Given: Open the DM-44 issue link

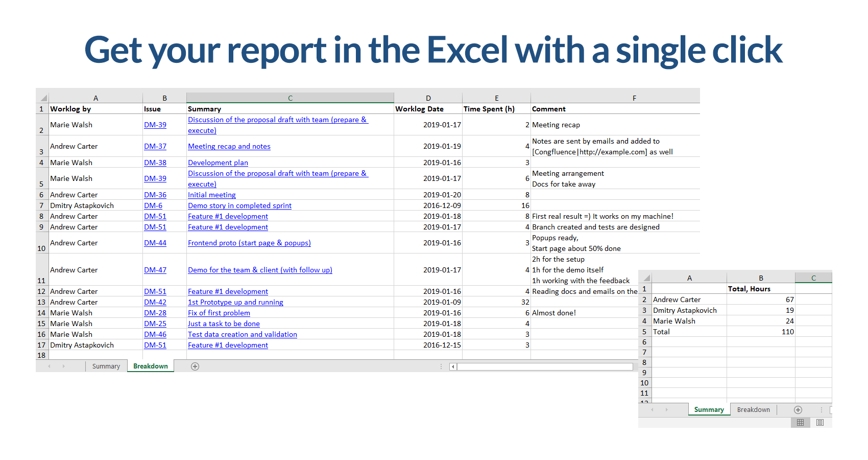Looking at the screenshot, I should pyautogui.click(x=155, y=243).
